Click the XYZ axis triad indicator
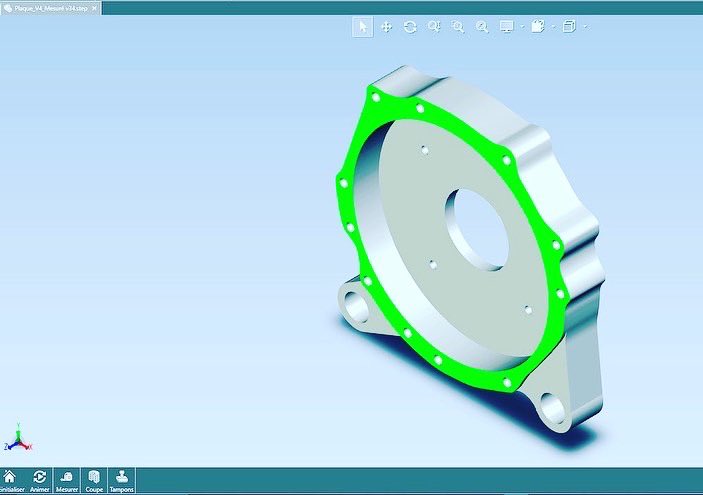The width and height of the screenshot is (703, 495). (18, 438)
